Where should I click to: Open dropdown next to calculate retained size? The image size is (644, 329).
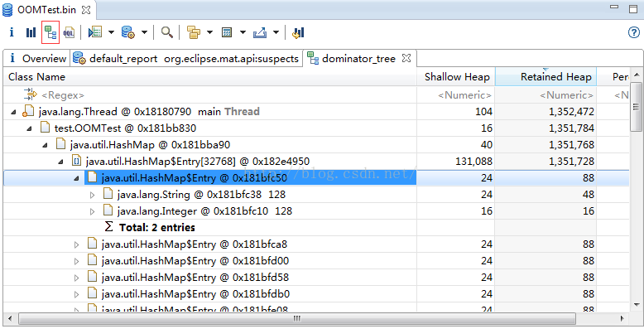[x=243, y=32]
